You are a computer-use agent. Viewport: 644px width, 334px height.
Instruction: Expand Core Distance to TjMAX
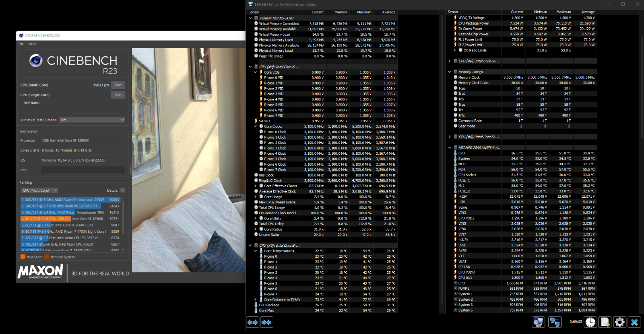pos(256,300)
